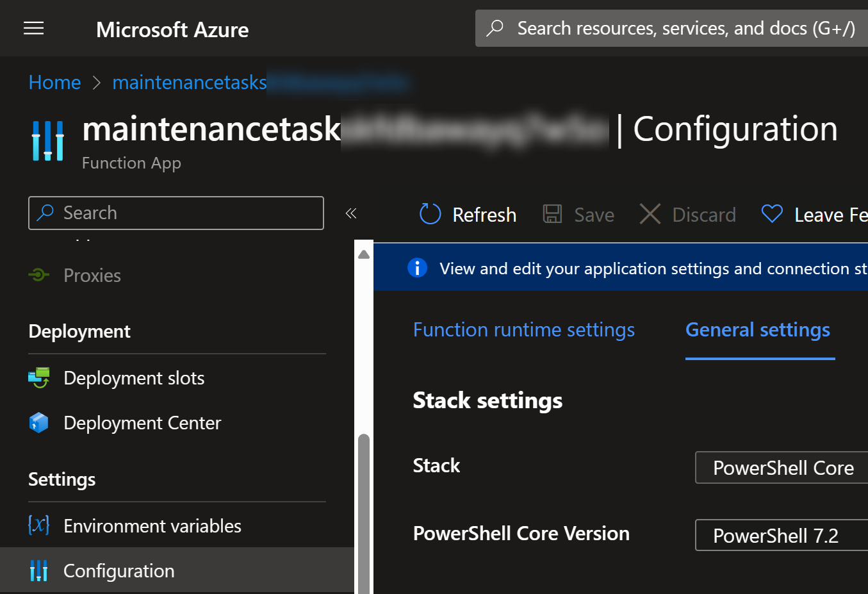
Task: Switch to General settings tab
Action: tap(758, 330)
